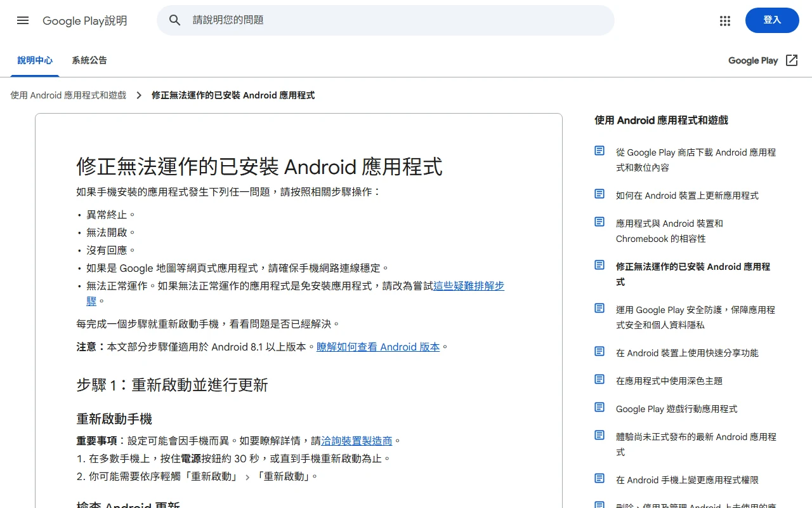This screenshot has width=812, height=508.
Task: Open the 洽詢裝置製造商 link
Action: (x=357, y=441)
